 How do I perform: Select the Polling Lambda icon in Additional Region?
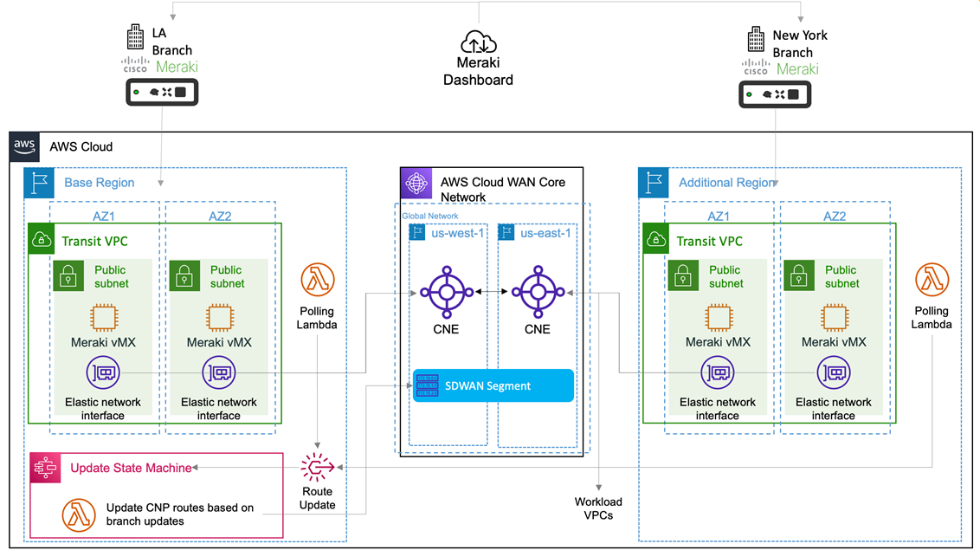point(932,280)
